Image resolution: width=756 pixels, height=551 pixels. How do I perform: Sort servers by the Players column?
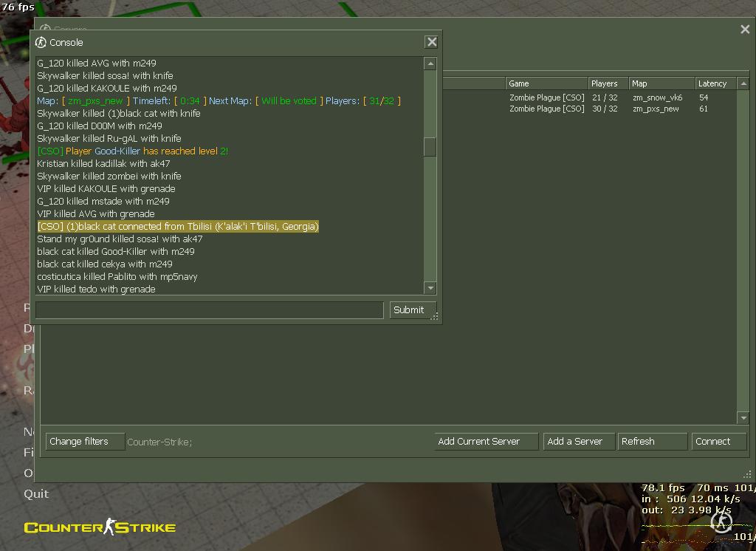pyautogui.click(x=605, y=83)
